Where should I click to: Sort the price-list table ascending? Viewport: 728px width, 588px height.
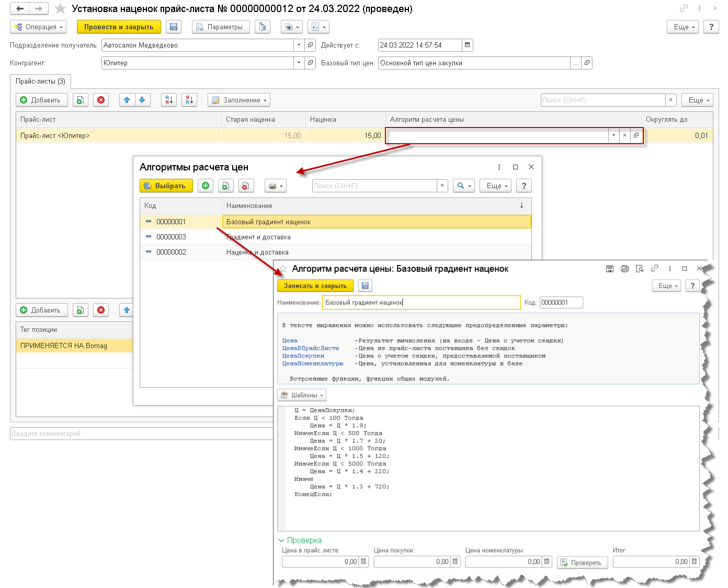point(168,100)
